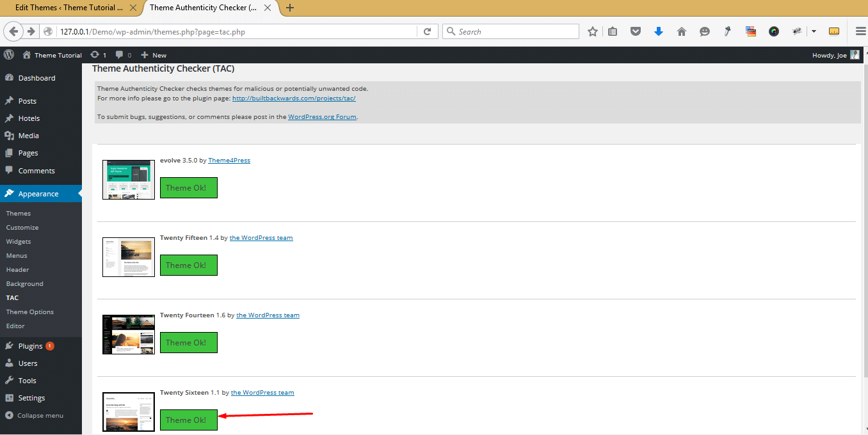This screenshot has width=868, height=435.
Task: Save the page to Pocket
Action: [x=636, y=31]
